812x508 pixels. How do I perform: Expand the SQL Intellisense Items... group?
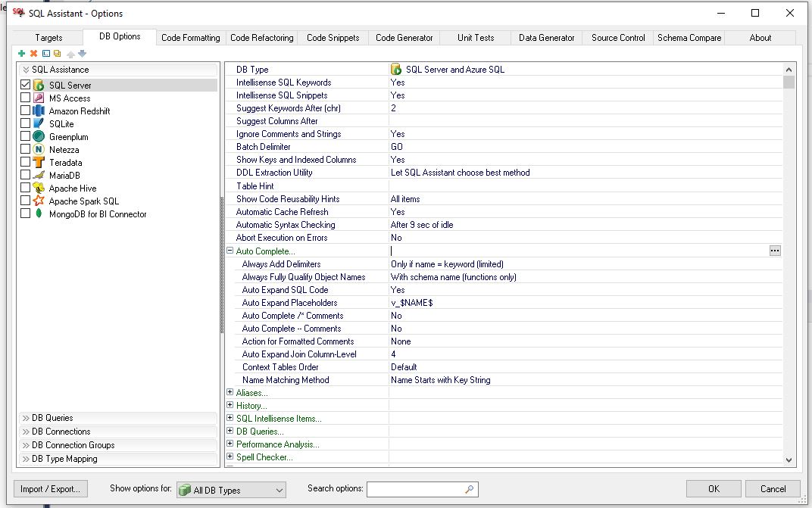point(230,417)
